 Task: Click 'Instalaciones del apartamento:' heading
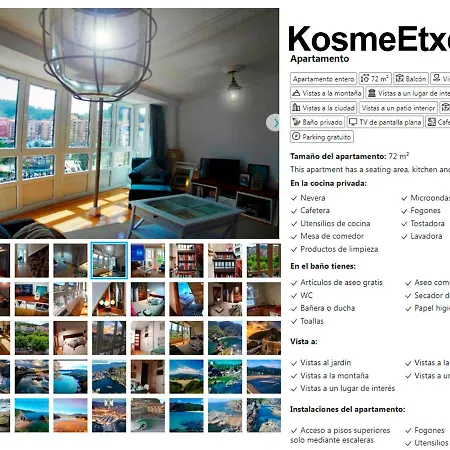coord(347,409)
